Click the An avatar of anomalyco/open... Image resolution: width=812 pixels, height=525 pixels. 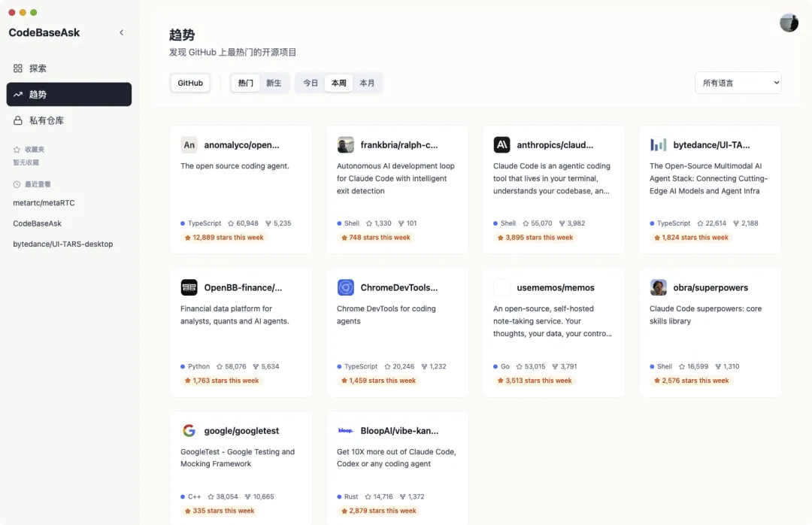pyautogui.click(x=189, y=145)
